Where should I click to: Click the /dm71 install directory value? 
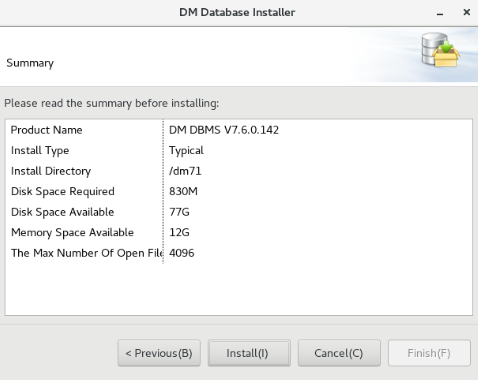185,171
